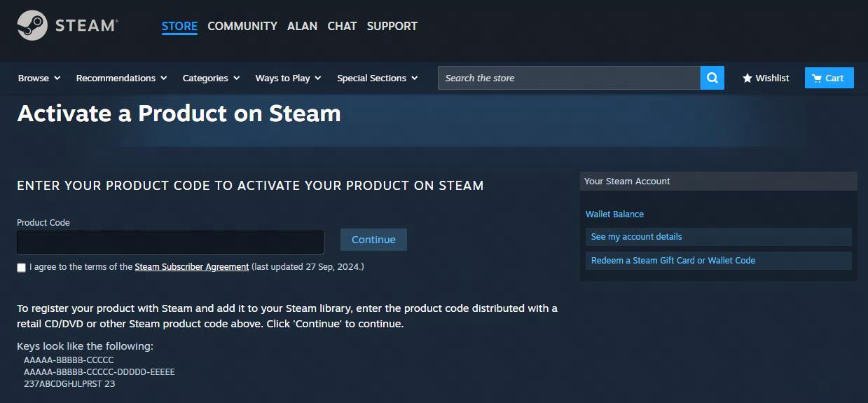The image size is (868, 403).
Task: Click the Wishlist star icon
Action: tap(748, 78)
